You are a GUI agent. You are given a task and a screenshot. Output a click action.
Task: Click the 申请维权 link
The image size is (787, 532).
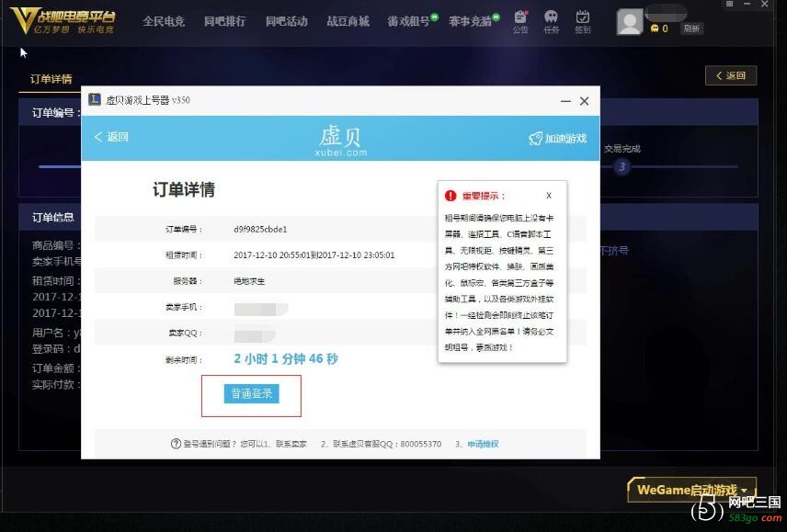point(483,444)
